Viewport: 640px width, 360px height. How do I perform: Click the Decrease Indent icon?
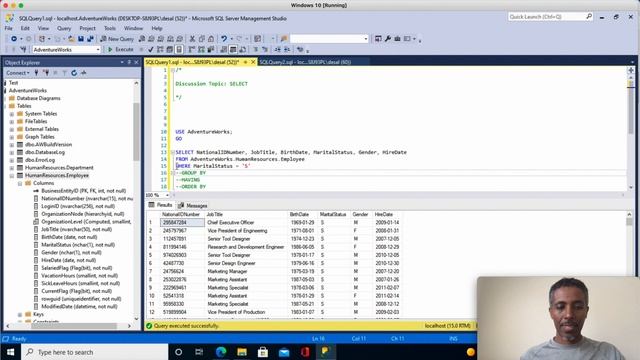coord(278,49)
